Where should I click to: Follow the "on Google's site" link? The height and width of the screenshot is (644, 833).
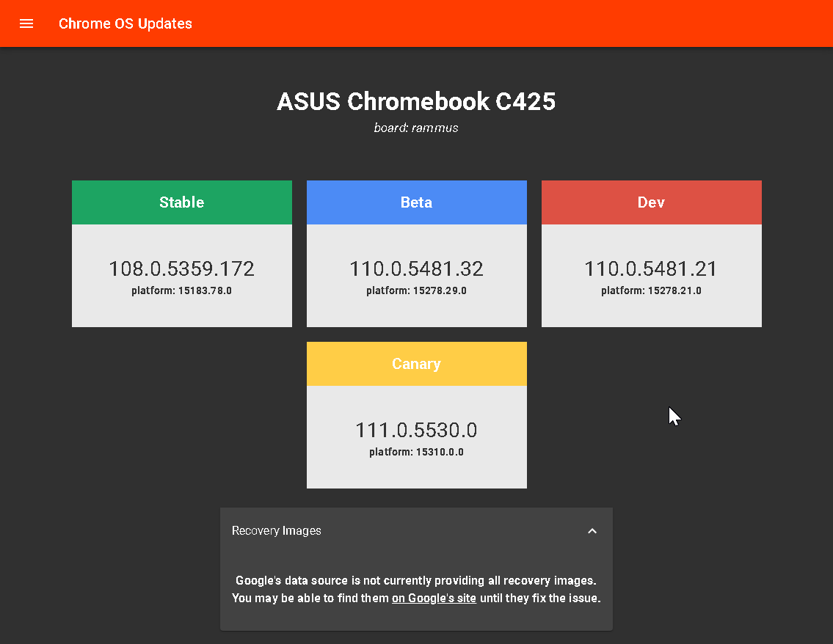pyautogui.click(x=434, y=598)
